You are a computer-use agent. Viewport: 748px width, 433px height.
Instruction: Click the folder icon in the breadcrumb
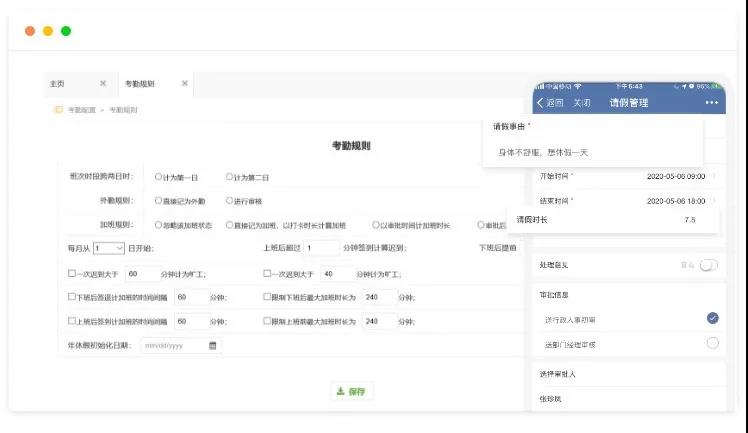point(58,110)
